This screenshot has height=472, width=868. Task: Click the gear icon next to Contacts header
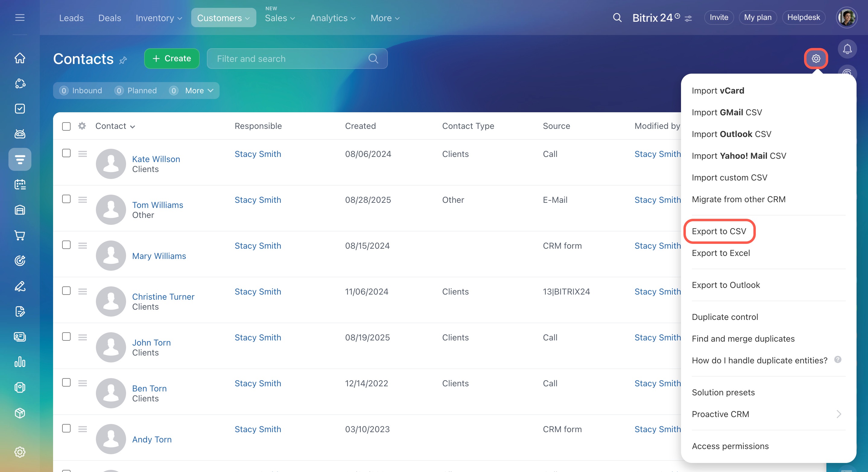coord(816,59)
